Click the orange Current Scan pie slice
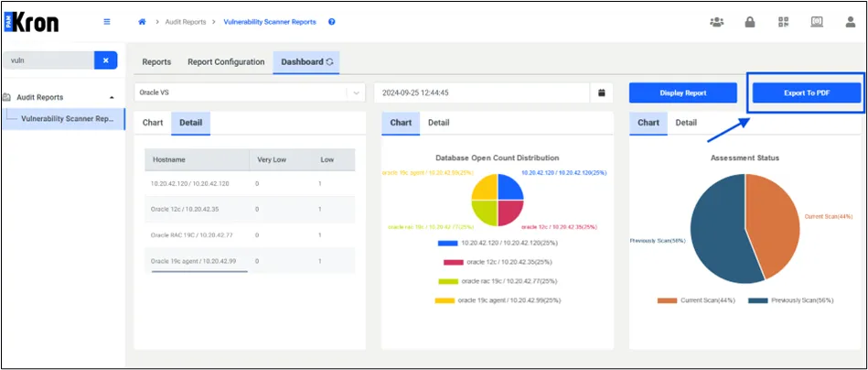This screenshot has width=868, height=370. tap(775, 224)
